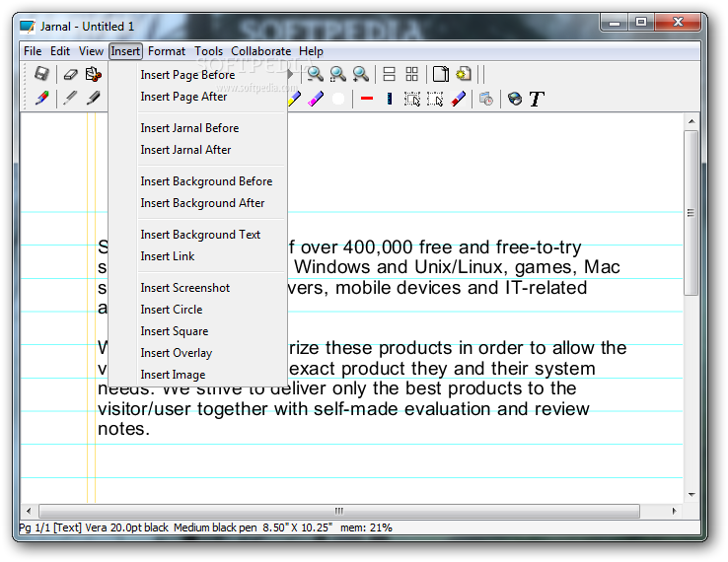This screenshot has width=728, height=562.
Task: Choose Insert Page Before
Action: click(198, 75)
